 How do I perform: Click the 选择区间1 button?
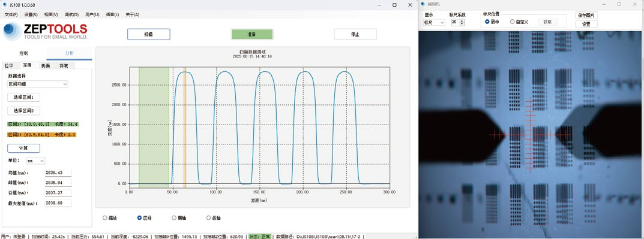[24, 98]
